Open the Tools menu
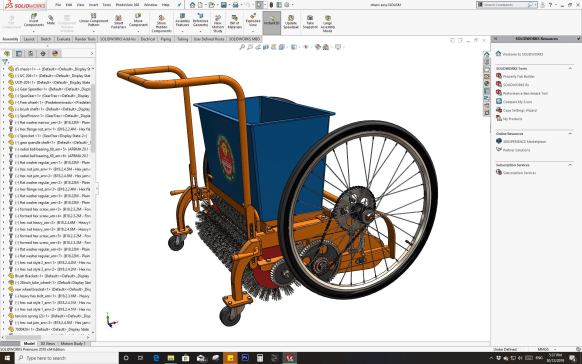This screenshot has width=582, height=364. coord(107,5)
